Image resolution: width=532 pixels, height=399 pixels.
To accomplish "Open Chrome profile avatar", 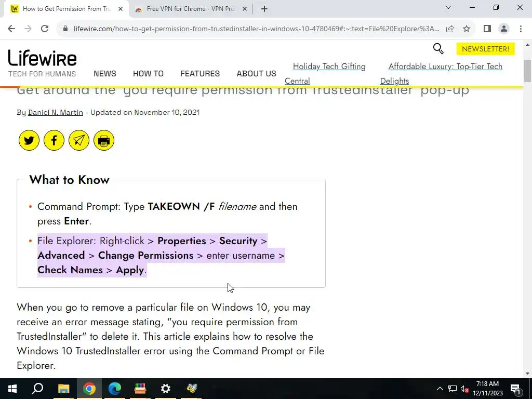I will click(504, 29).
